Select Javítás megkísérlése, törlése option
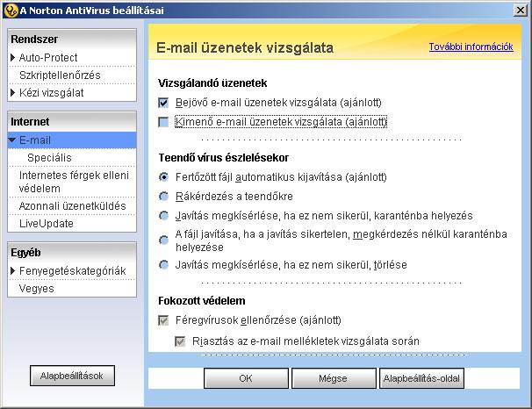Screen dimensions: 532x409 [x=164, y=264]
